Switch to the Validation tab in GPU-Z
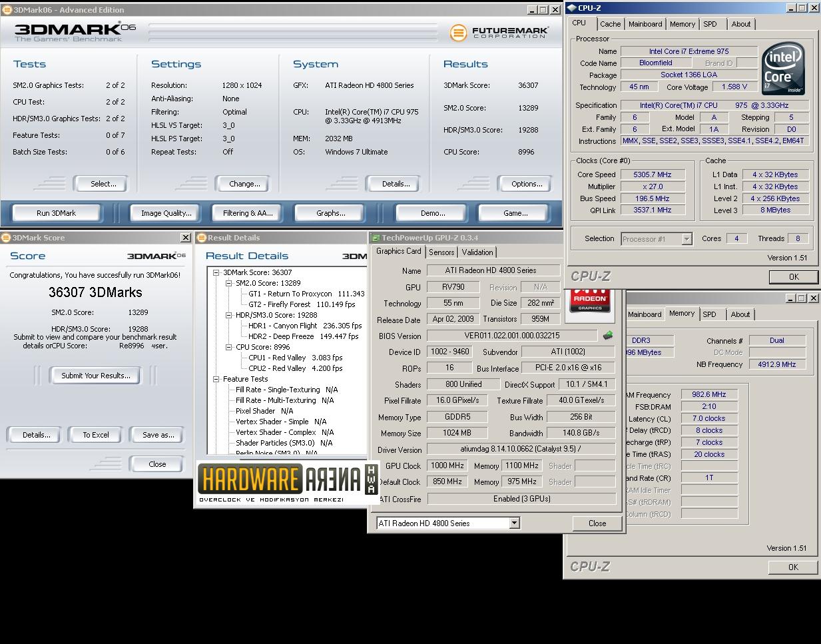 tap(477, 252)
